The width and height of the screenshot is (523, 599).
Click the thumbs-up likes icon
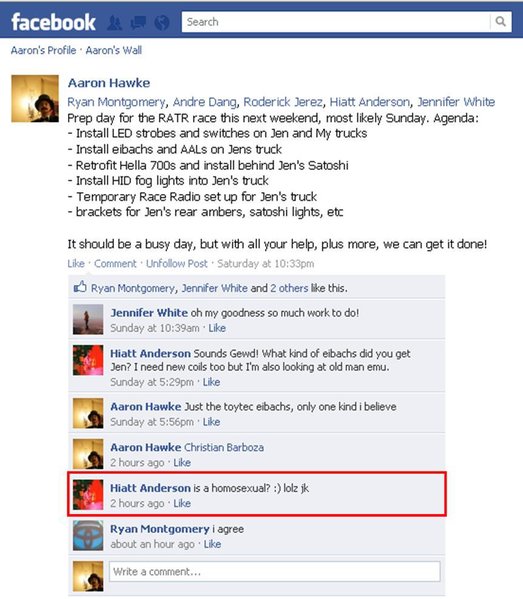pyautogui.click(x=80, y=287)
